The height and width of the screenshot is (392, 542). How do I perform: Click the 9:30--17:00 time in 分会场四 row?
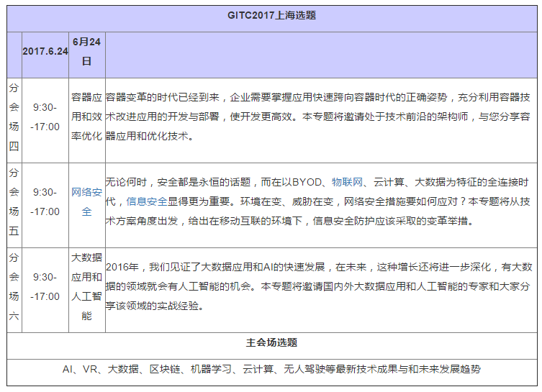[x=45, y=117]
